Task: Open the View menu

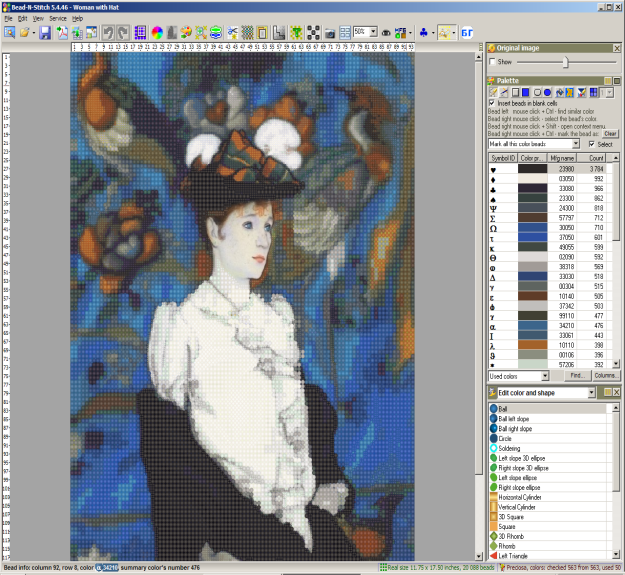Action: tap(38, 18)
